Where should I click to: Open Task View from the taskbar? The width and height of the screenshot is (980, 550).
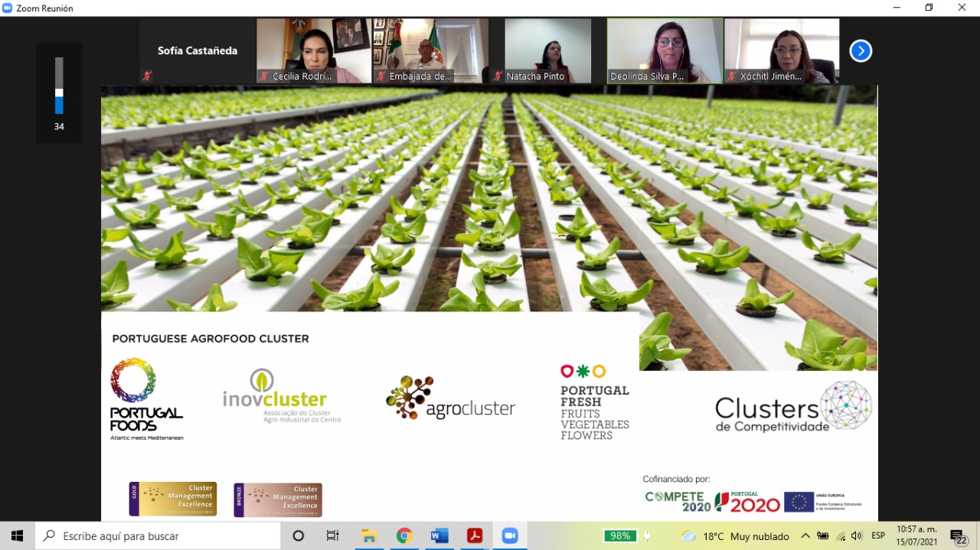pyautogui.click(x=332, y=535)
